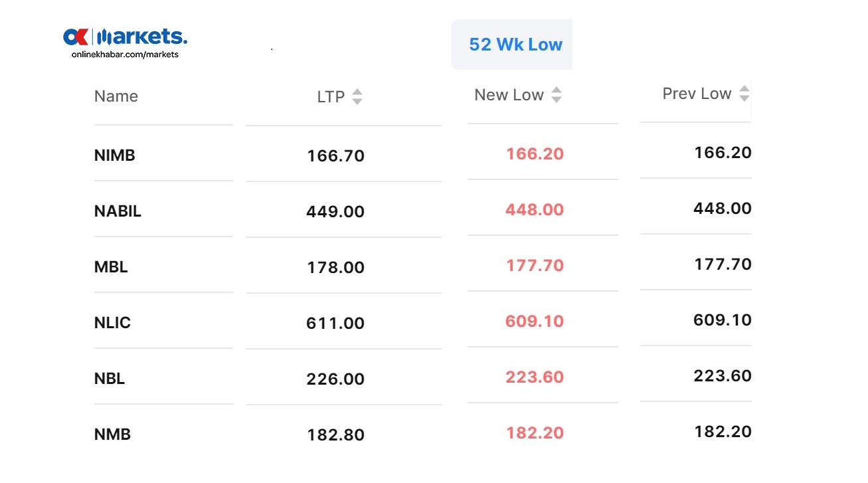Screen dimensions: 868x483
Task: Click NIMB prev low value 166.20
Action: click(x=723, y=153)
